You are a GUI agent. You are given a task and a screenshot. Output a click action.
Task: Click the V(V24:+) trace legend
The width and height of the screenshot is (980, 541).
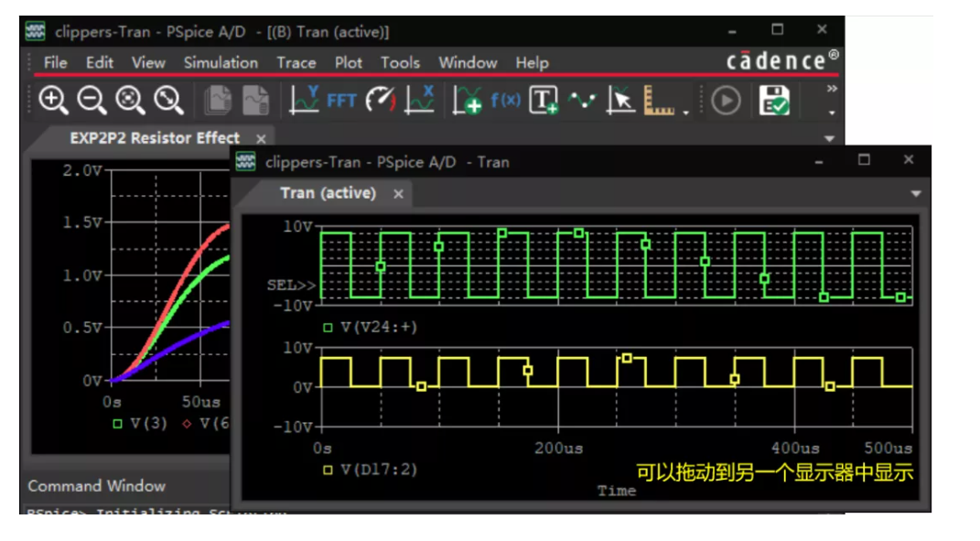[x=378, y=327]
